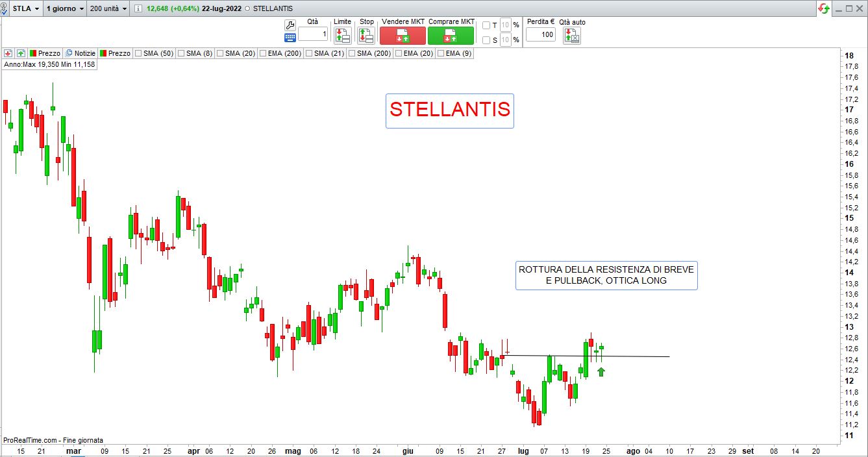The width and height of the screenshot is (868, 457).
Task: Click the Qtà quantity input field
Action: (x=313, y=34)
